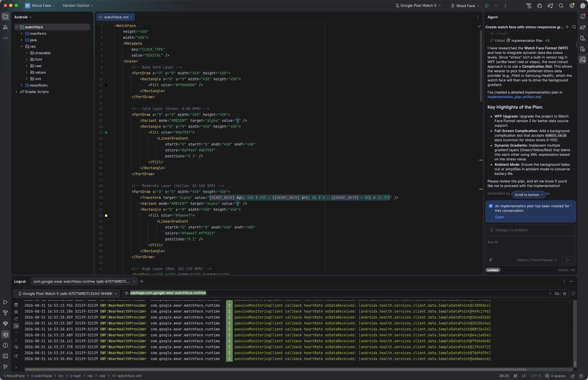Open Logcat cat tool window
Screen dimensions: 588x380
pyautogui.click(x=5, y=334)
